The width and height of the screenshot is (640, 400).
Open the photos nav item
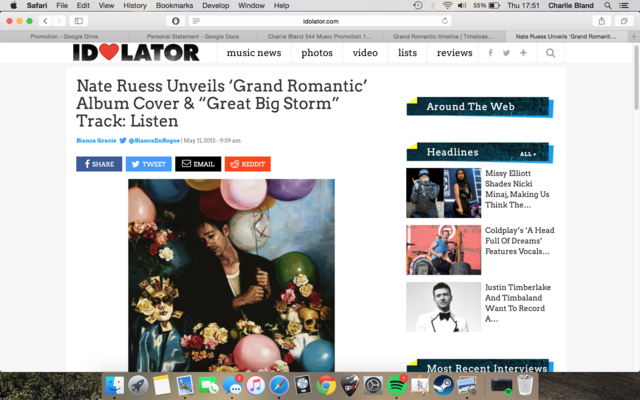point(317,53)
